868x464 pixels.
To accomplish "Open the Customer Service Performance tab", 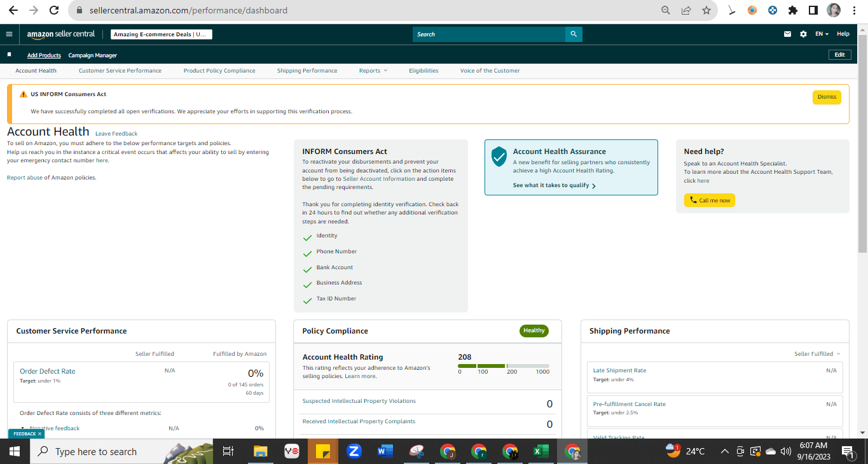I will click(120, 71).
